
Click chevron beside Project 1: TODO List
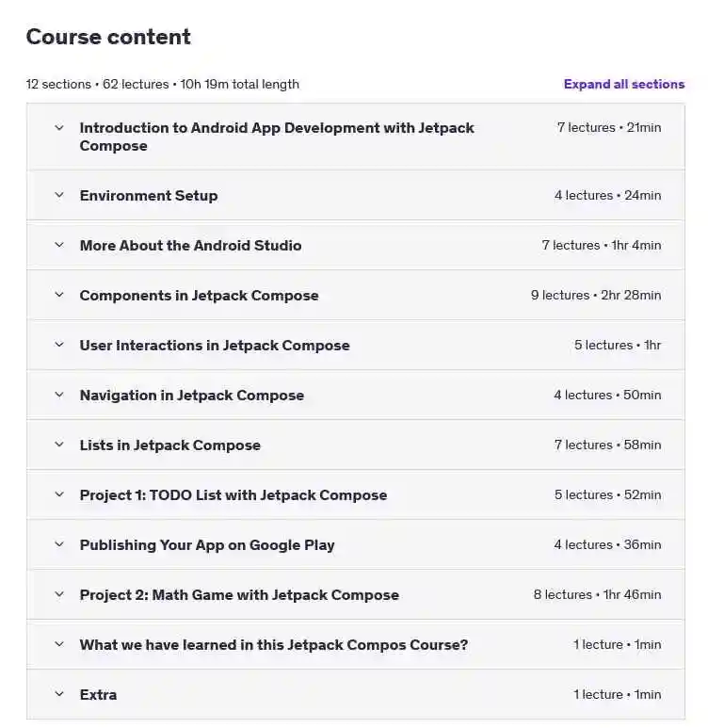pyautogui.click(x=59, y=494)
